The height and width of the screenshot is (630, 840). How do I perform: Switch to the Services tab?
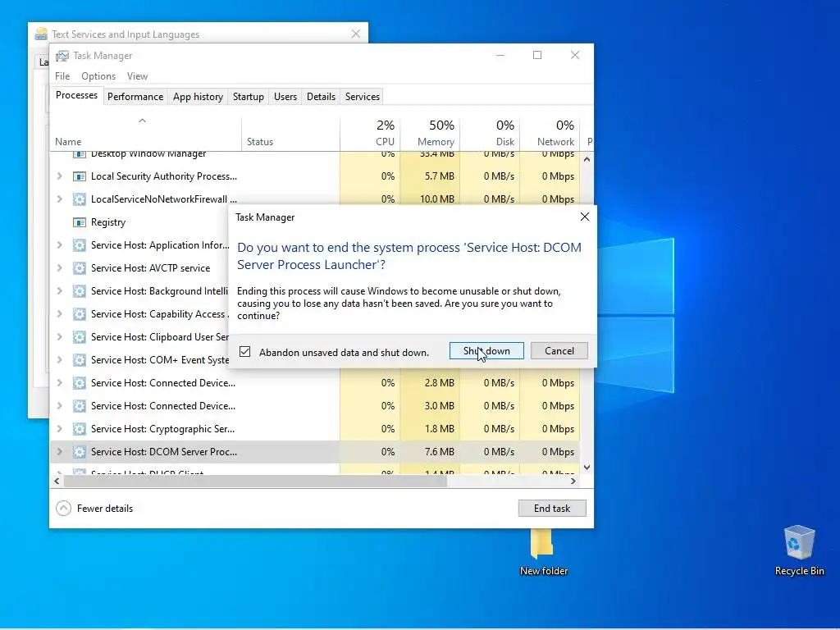[362, 97]
